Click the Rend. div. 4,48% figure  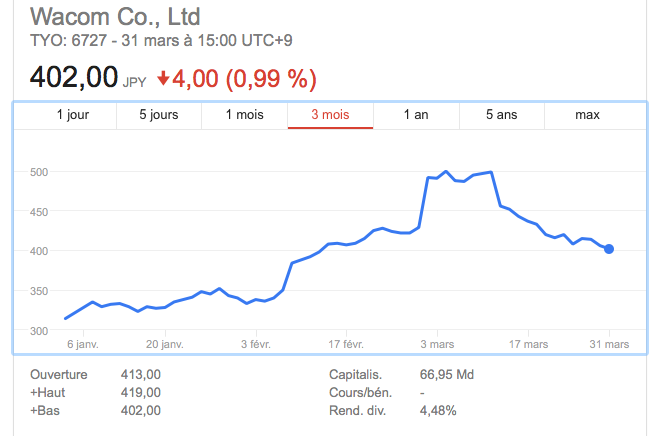coord(438,411)
